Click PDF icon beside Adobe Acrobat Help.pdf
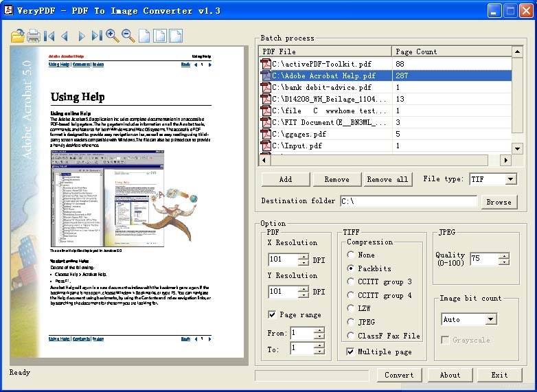 (266, 76)
